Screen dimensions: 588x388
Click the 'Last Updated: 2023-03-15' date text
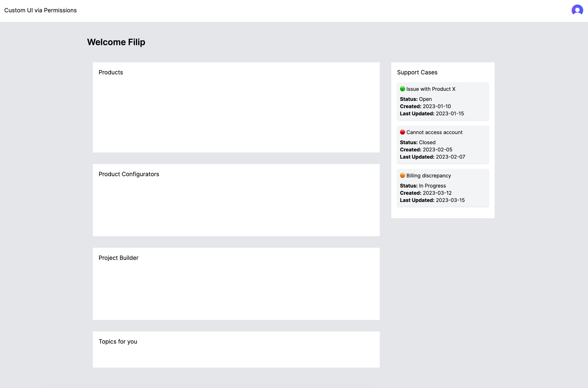[432, 200]
